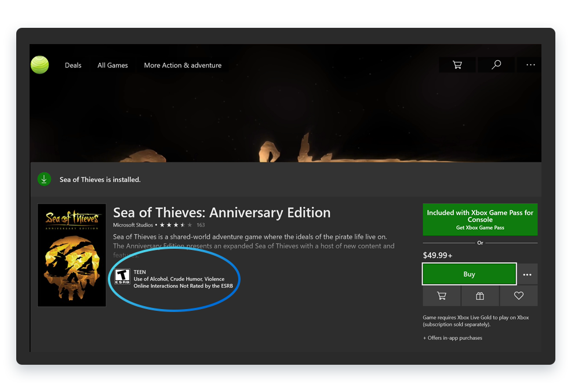Screen dimensions: 571x392
Task: Click the ESRB Teen rating badge
Action: pos(122,277)
